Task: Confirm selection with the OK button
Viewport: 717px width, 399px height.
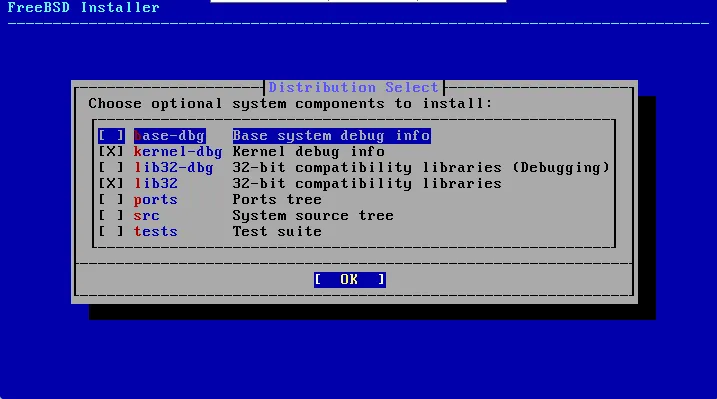Action: coord(350,280)
